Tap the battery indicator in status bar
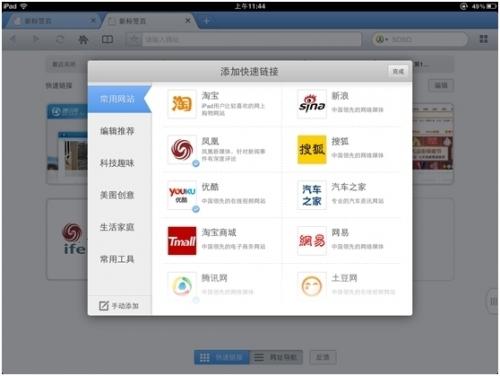This screenshot has height=376, width=500. [492, 6]
